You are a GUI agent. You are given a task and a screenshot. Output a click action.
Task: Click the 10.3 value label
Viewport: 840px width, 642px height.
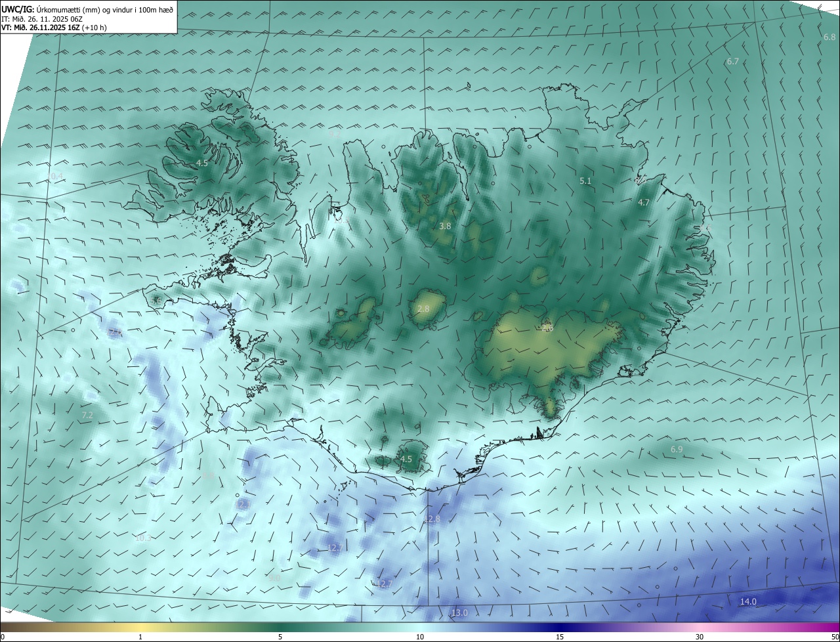click(x=142, y=538)
